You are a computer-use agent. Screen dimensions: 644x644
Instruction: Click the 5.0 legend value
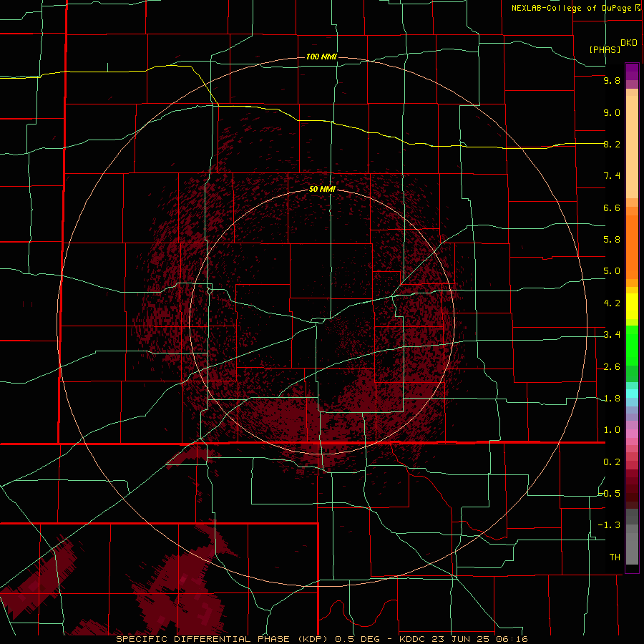612,271
